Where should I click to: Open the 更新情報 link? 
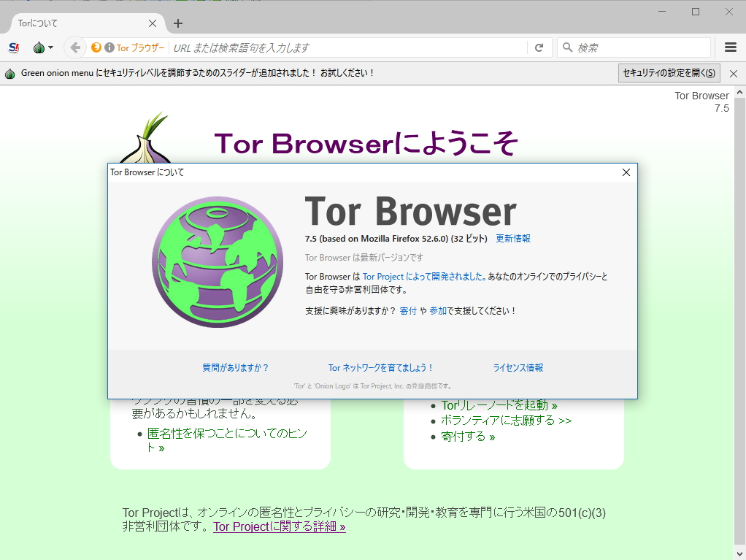click(513, 238)
